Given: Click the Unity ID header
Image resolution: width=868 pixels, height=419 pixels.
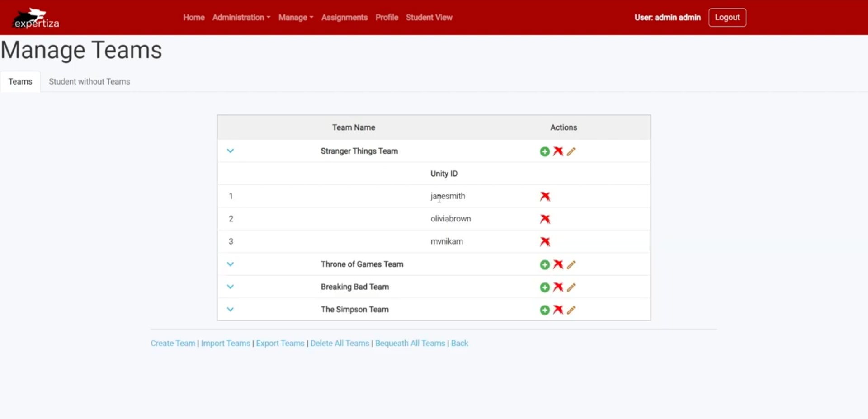Looking at the screenshot, I should click(444, 174).
